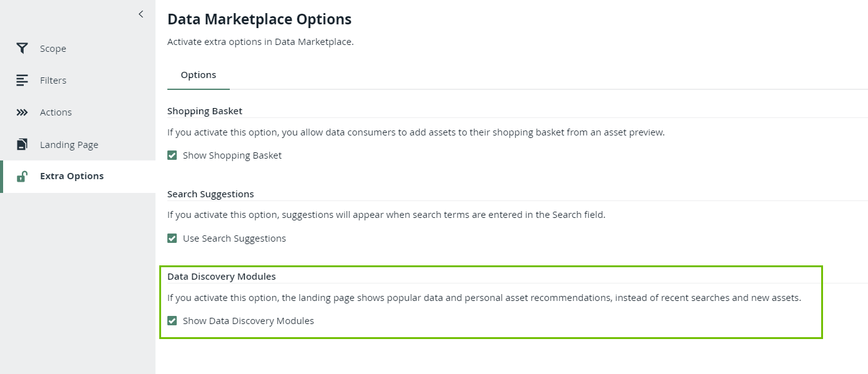This screenshot has width=868, height=374.
Task: Click the Data Marketplace Options page title
Action: coord(259,19)
